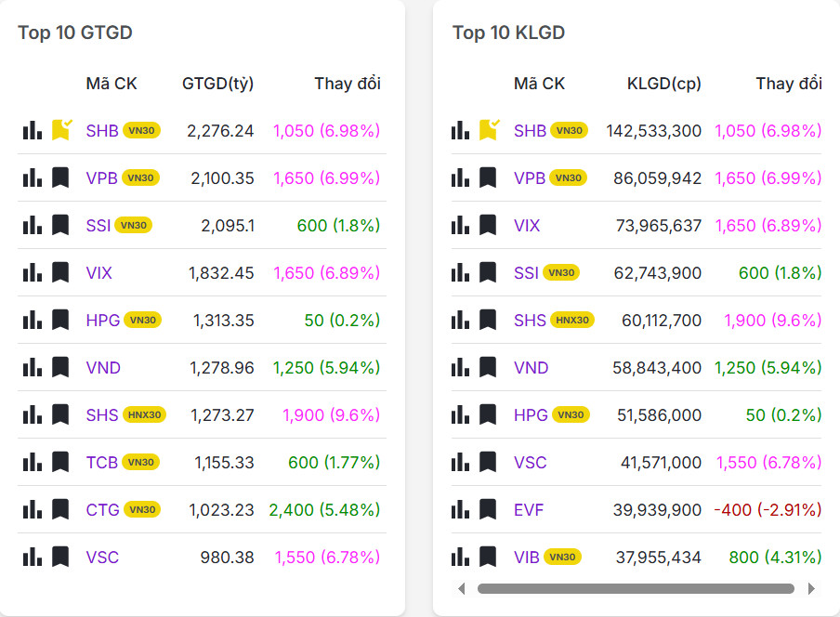Click the Top 10 GTGD panel title
Viewport: 840px width, 617px height.
tap(75, 33)
